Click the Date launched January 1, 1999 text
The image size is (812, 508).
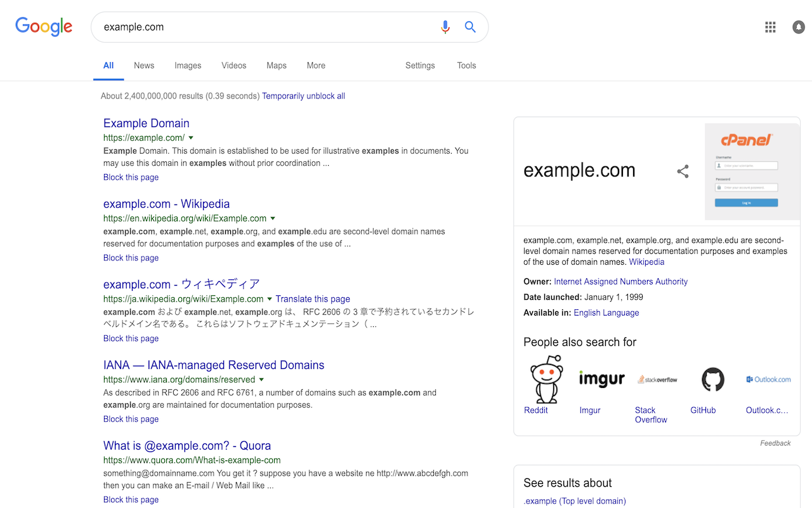pos(584,297)
